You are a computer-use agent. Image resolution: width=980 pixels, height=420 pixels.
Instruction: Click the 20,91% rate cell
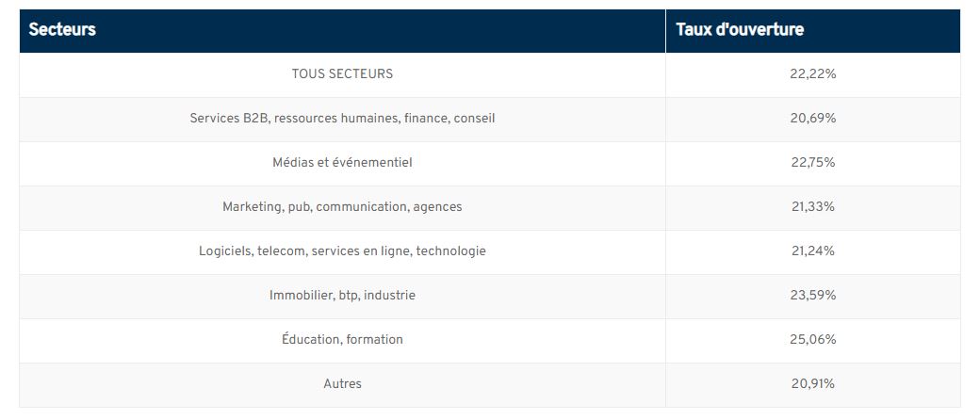pyautogui.click(x=812, y=384)
